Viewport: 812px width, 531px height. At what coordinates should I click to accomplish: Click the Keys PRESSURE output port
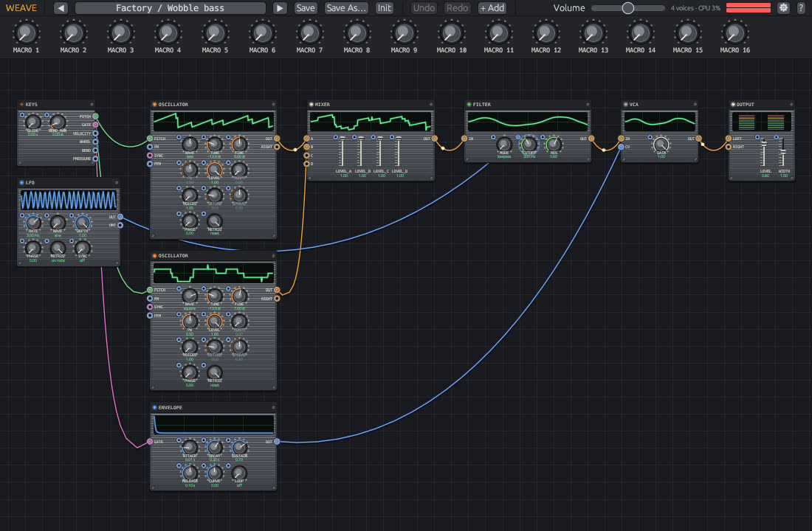[95, 159]
